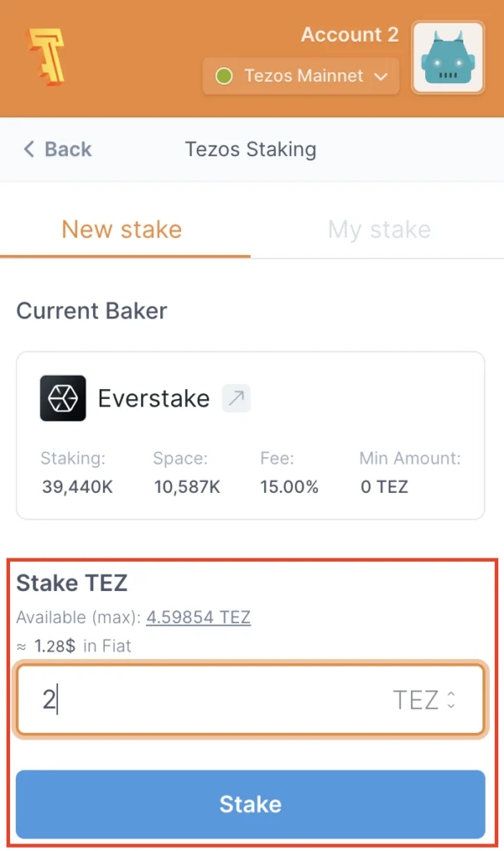Switch to the New stake tab
504x851 pixels.
122,229
